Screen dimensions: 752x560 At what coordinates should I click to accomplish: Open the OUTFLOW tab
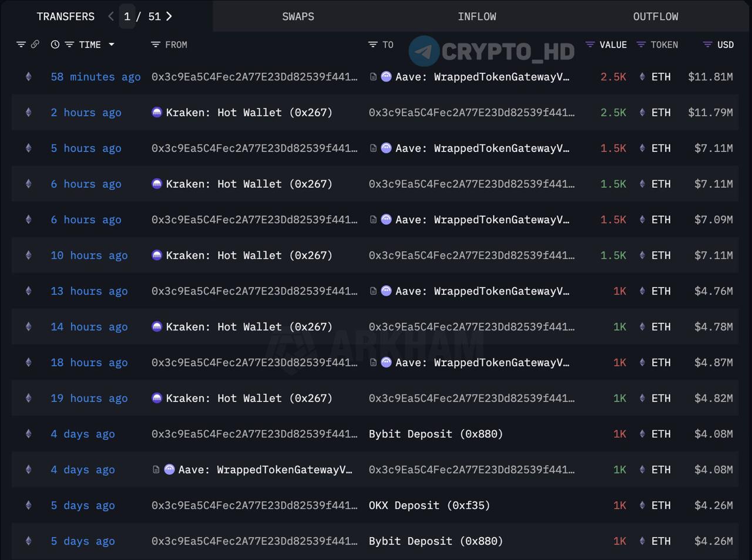tap(656, 16)
